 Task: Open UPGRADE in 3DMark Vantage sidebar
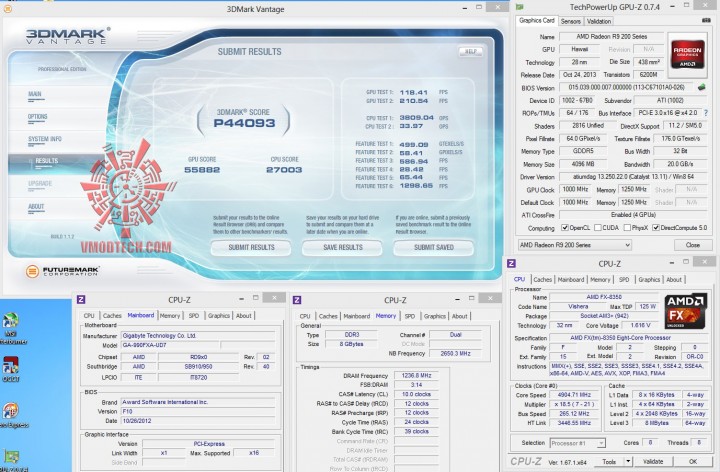[40, 184]
